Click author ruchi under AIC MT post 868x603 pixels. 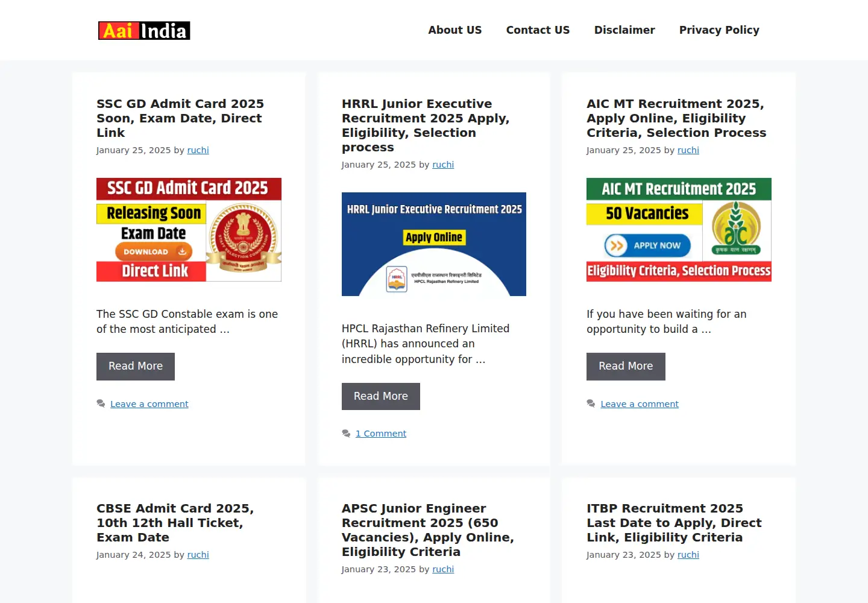[688, 150]
